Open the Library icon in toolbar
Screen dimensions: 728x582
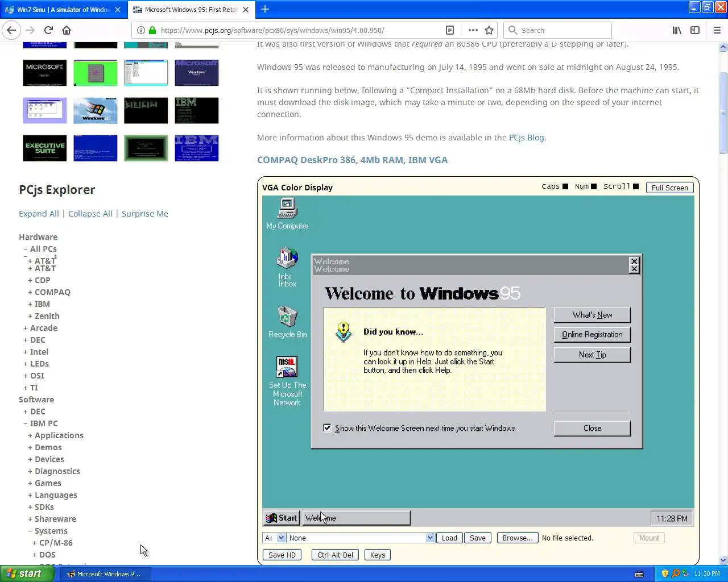pyautogui.click(x=677, y=30)
